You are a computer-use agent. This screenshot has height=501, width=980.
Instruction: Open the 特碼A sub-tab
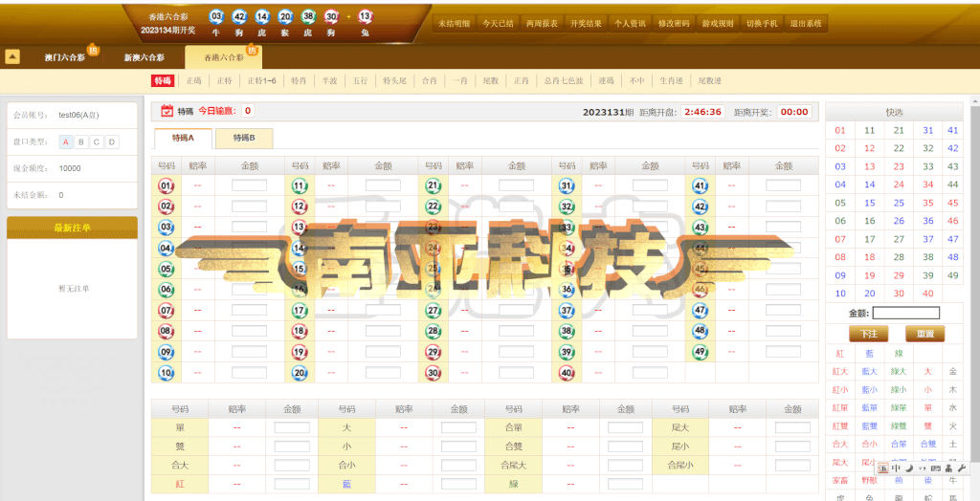tap(183, 138)
